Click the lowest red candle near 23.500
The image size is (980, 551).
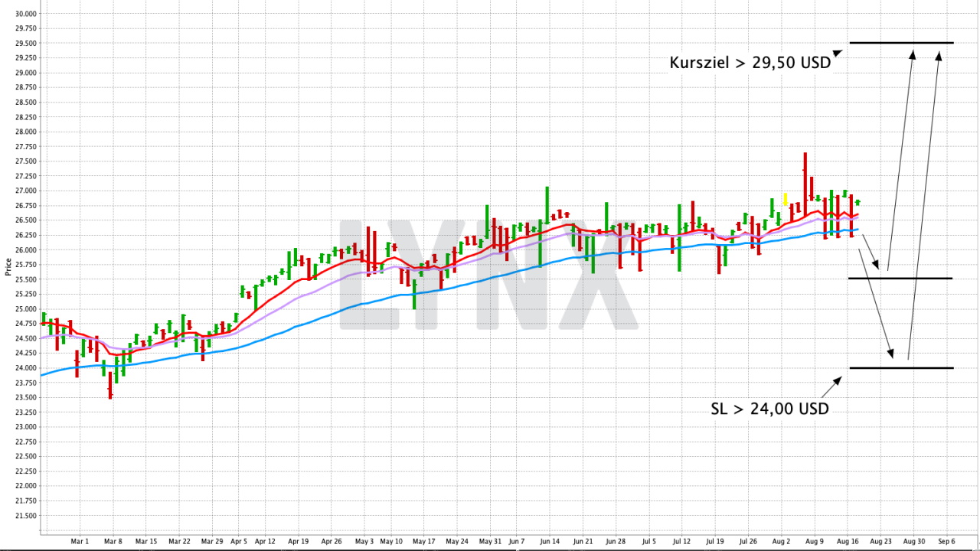pyautogui.click(x=110, y=385)
